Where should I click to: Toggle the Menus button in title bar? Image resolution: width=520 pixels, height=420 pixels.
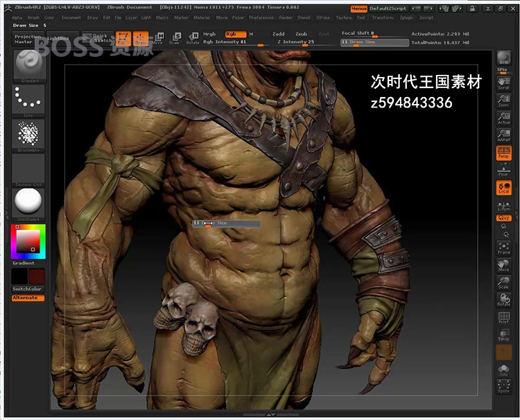coord(359,8)
